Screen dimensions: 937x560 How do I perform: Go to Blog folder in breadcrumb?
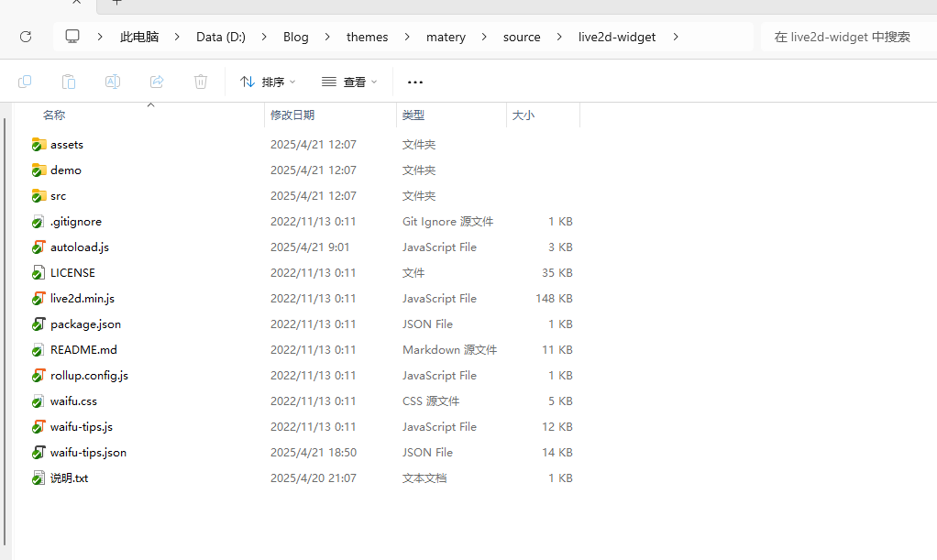tap(295, 37)
